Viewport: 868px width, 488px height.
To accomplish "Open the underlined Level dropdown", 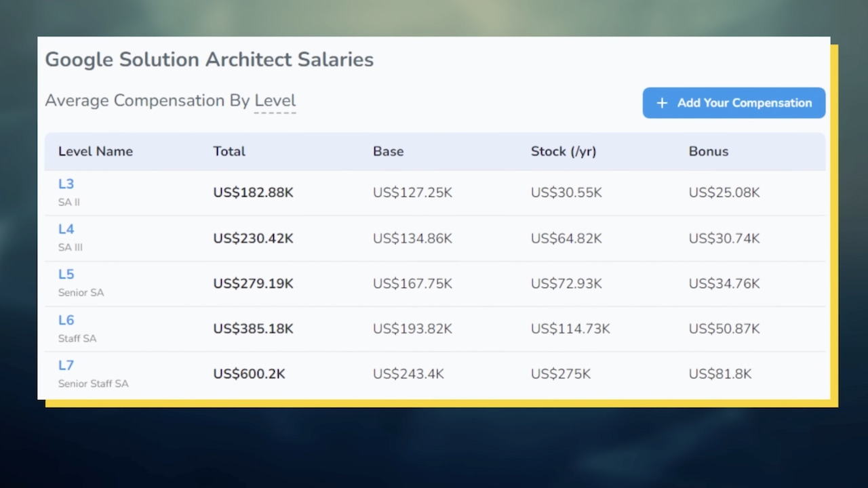I will tap(275, 101).
